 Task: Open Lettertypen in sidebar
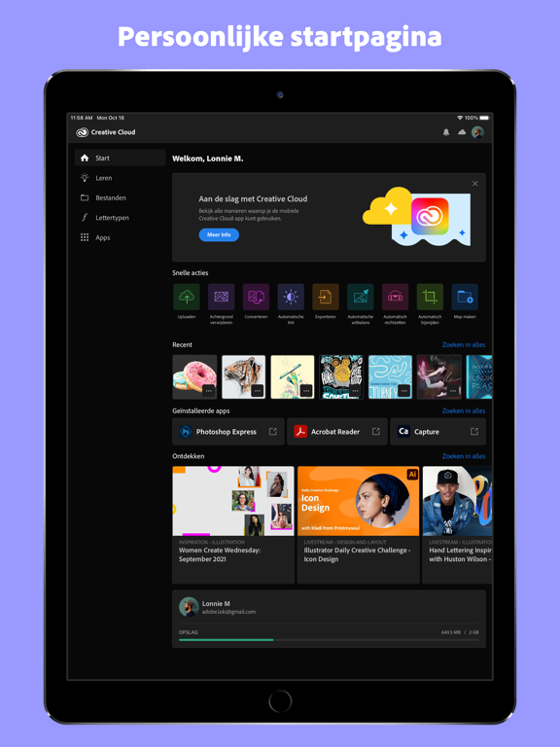[x=120, y=218]
